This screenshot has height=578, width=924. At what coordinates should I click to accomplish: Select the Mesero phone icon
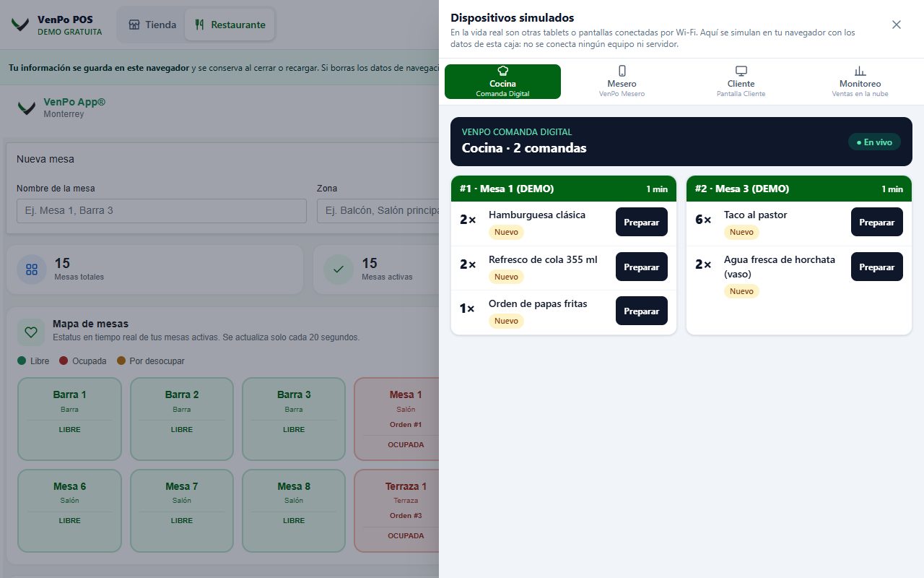click(x=622, y=71)
